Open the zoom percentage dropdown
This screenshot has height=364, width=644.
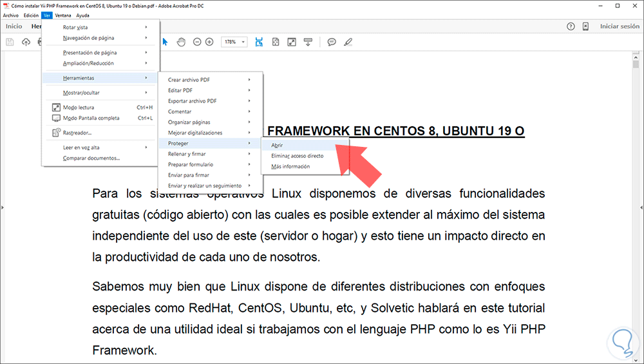(x=243, y=42)
